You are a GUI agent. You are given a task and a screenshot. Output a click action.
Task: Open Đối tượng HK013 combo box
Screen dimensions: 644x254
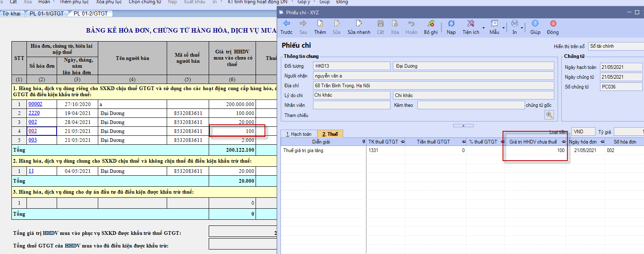tap(351, 66)
